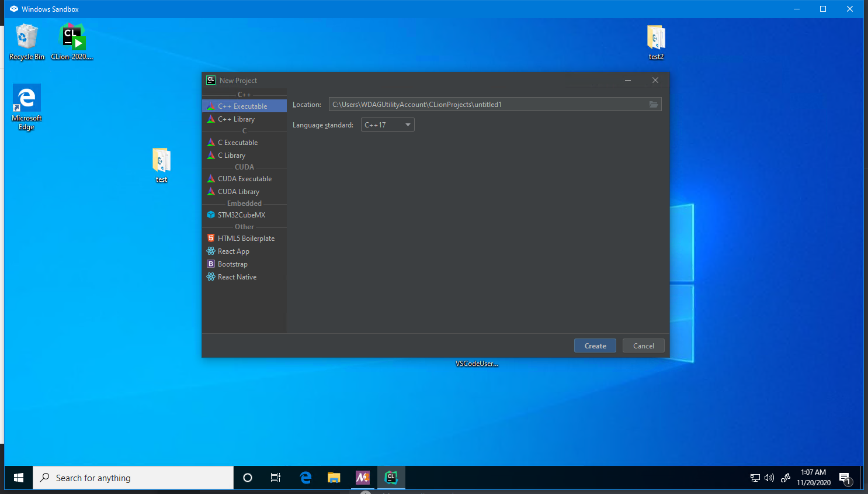Open File Explorer from taskbar

pos(334,478)
